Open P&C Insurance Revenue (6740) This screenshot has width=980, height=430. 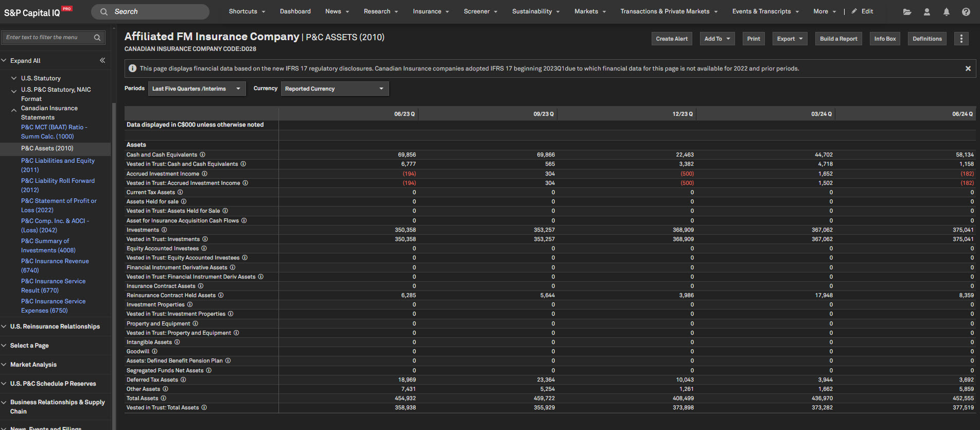55,266
